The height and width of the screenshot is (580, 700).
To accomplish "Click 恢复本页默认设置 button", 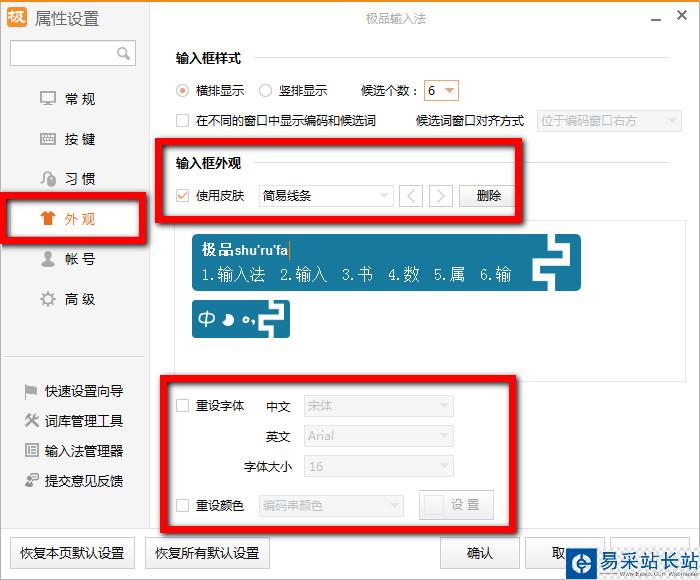I will pos(72,553).
